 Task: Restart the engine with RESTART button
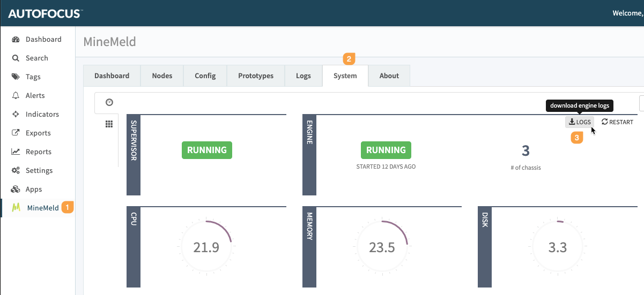click(x=617, y=122)
